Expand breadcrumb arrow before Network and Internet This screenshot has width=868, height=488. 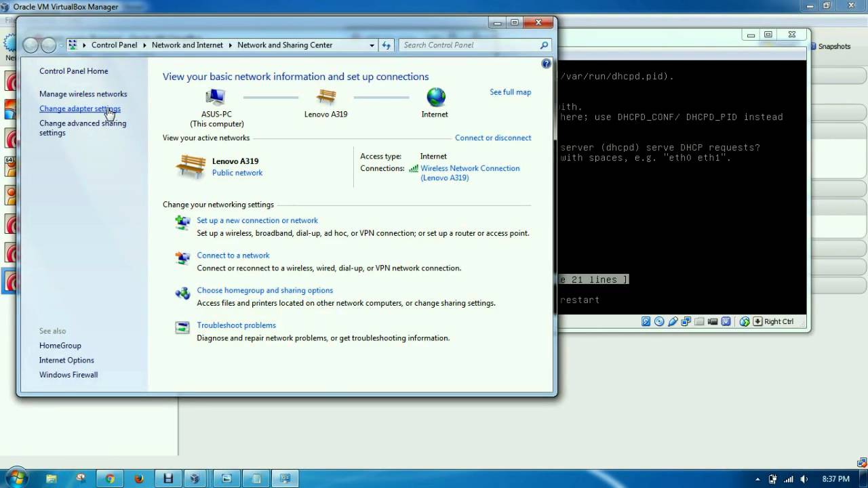tap(144, 45)
